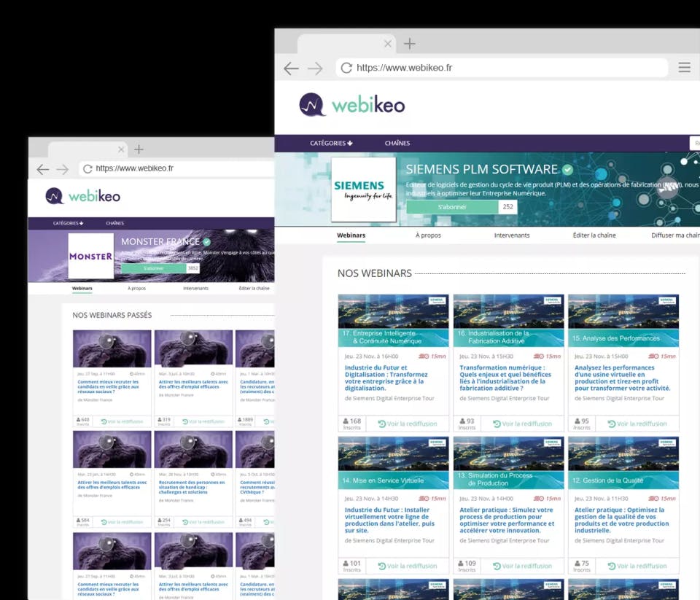Open 'Industrie du Futur et Digitalisation' webinar title

click(x=386, y=378)
